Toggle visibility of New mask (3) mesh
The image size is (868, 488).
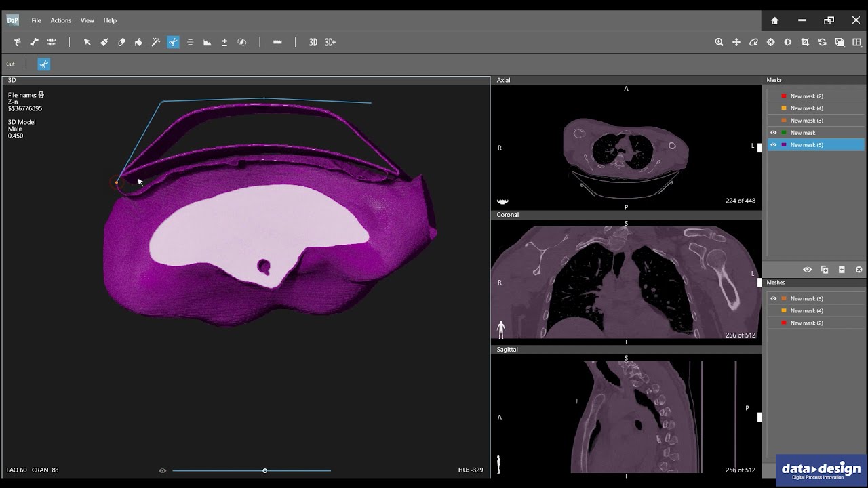774,298
